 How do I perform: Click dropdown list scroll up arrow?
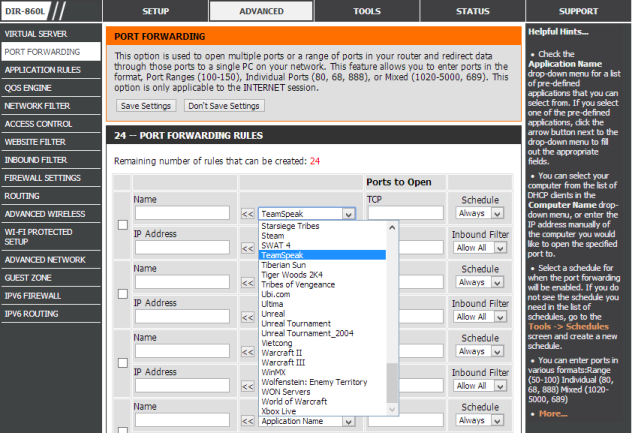pyautogui.click(x=392, y=227)
